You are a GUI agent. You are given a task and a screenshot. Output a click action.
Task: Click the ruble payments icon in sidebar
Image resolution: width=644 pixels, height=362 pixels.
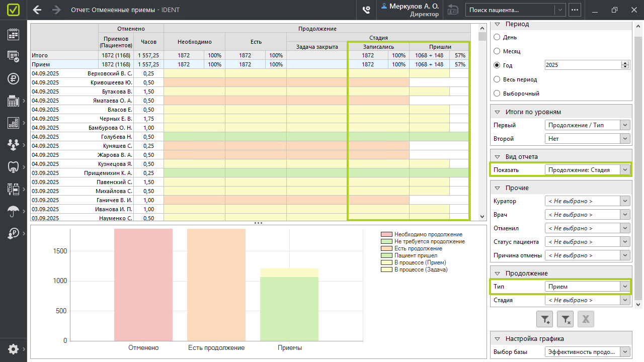tap(13, 78)
